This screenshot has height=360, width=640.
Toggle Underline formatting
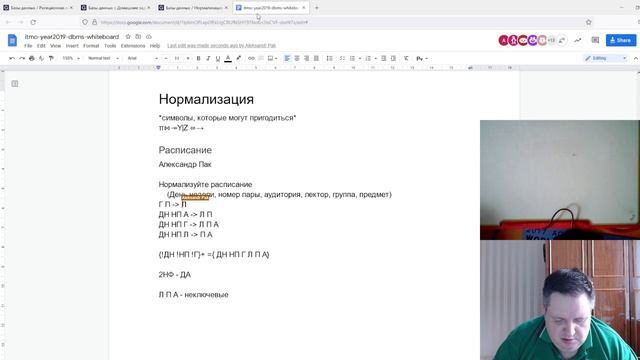click(x=218, y=58)
